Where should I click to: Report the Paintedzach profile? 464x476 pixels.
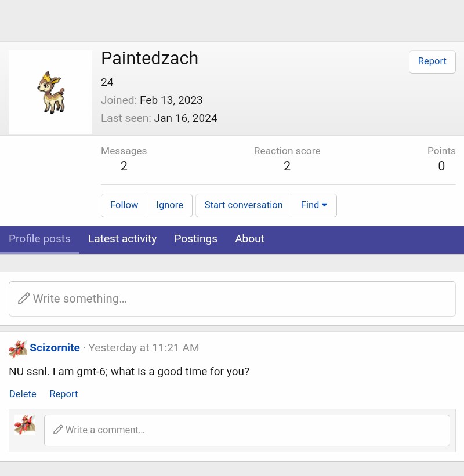coord(432,61)
